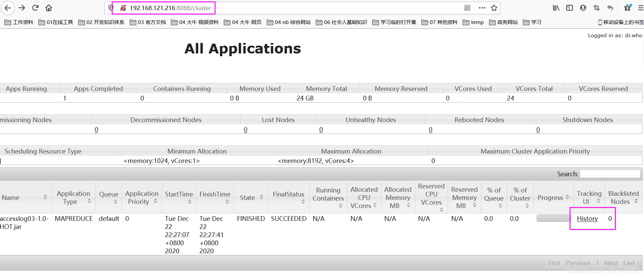Open the 03 官方文档 bookmark folder
644x277 pixels.
[148, 22]
